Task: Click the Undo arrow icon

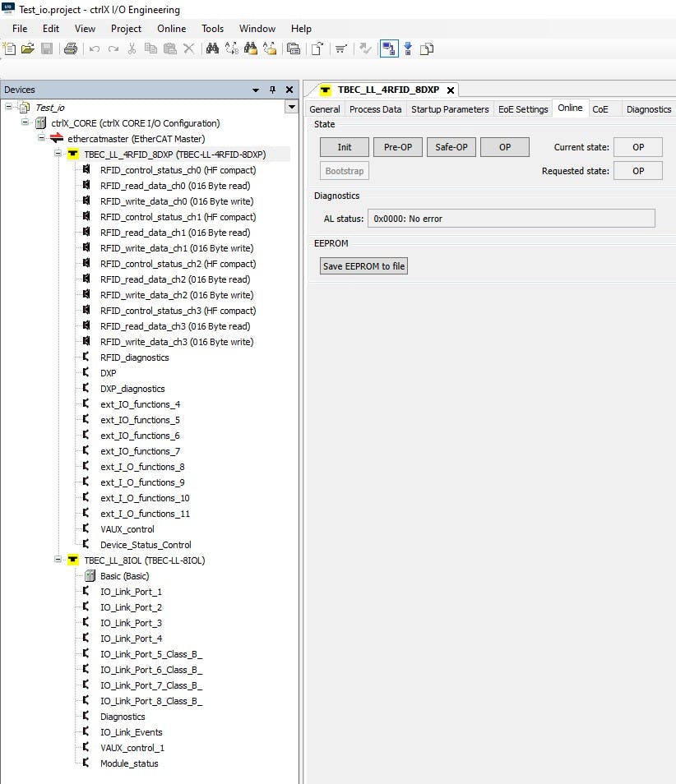Action: coord(94,48)
